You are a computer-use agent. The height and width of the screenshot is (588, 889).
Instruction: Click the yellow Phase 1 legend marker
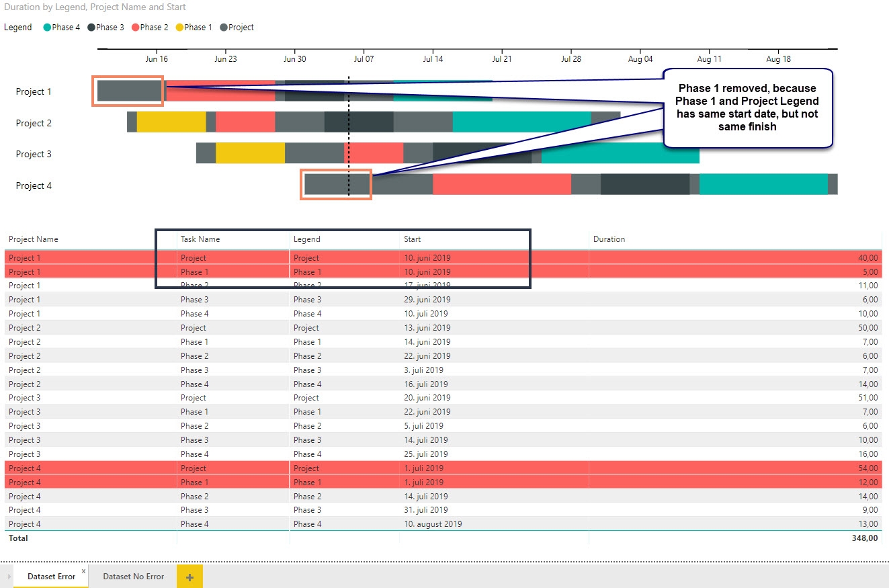(x=179, y=28)
